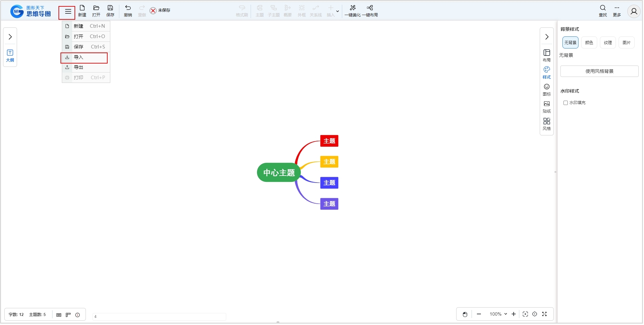Select the 图片 image background option
Screen dimensions: 644x325
(x=627, y=43)
